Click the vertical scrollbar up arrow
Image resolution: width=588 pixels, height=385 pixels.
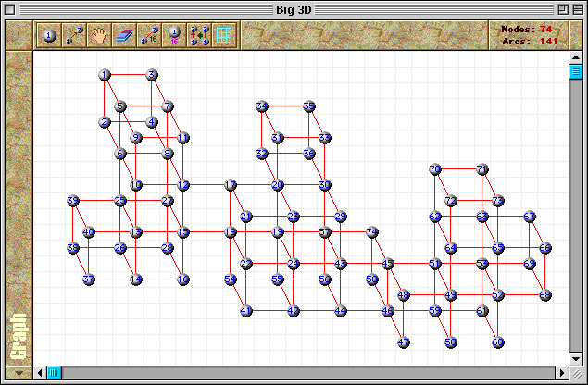coord(575,58)
